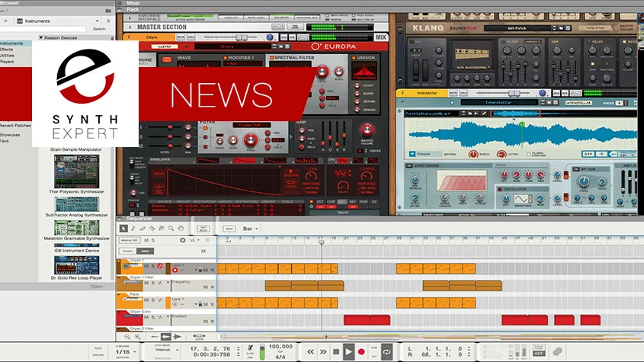The width and height of the screenshot is (644, 362).
Task: Open the 1/16 quantize value dropdown
Action: point(125,352)
